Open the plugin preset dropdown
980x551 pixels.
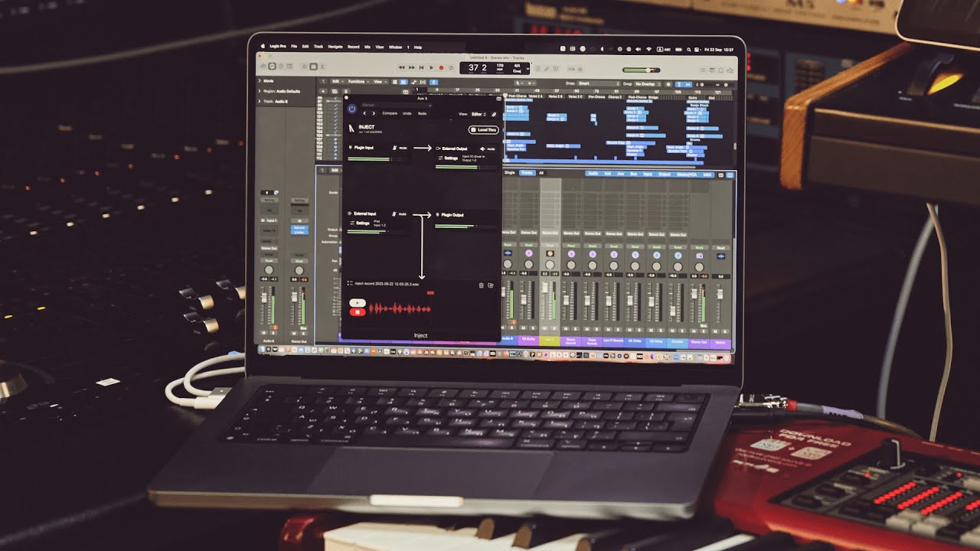(396, 105)
